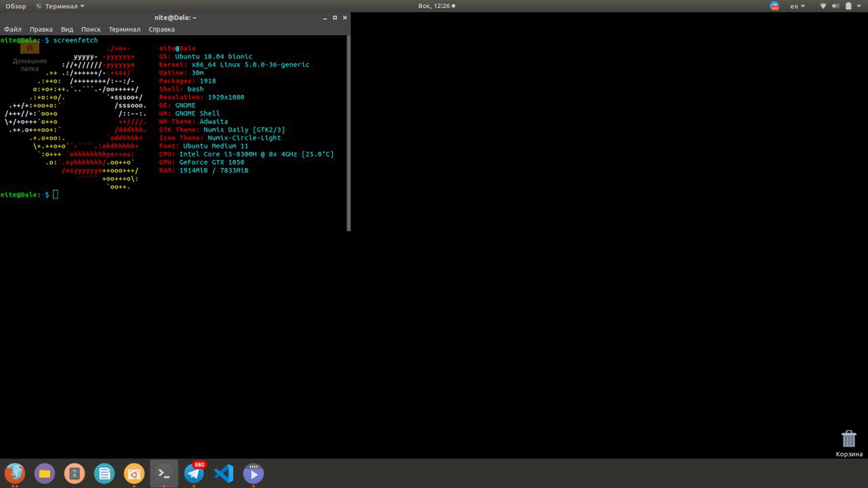This screenshot has height=488, width=868.
Task: Open the Wi-Fi network indicator
Action: click(823, 6)
